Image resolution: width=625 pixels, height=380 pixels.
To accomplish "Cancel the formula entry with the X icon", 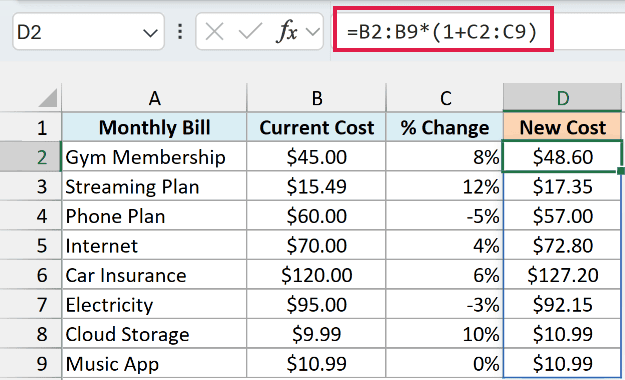I will coord(214,32).
